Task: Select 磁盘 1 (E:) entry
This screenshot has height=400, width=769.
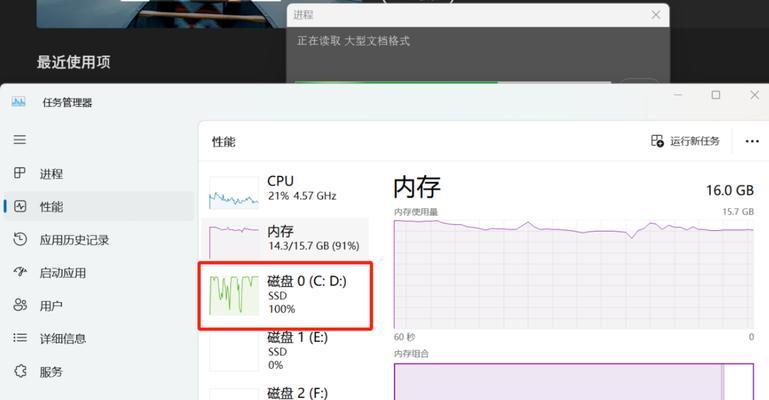Action: (285, 350)
